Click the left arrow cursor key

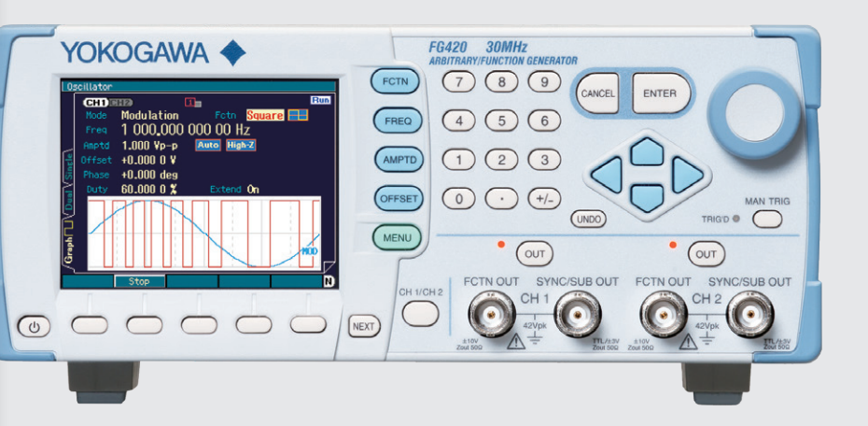click(607, 175)
